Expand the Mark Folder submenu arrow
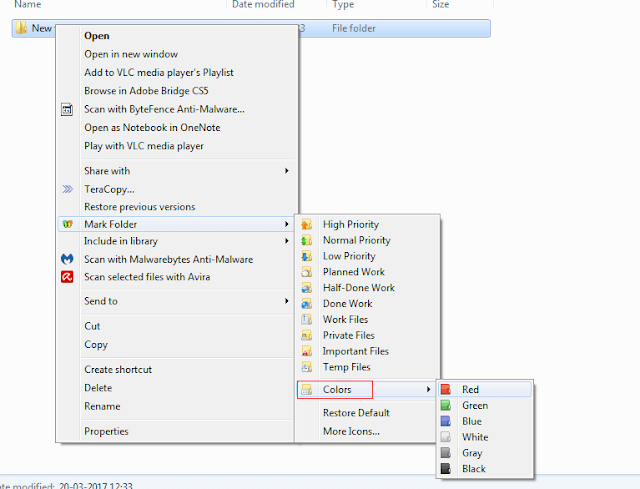This screenshot has height=489, width=640. coord(287,224)
